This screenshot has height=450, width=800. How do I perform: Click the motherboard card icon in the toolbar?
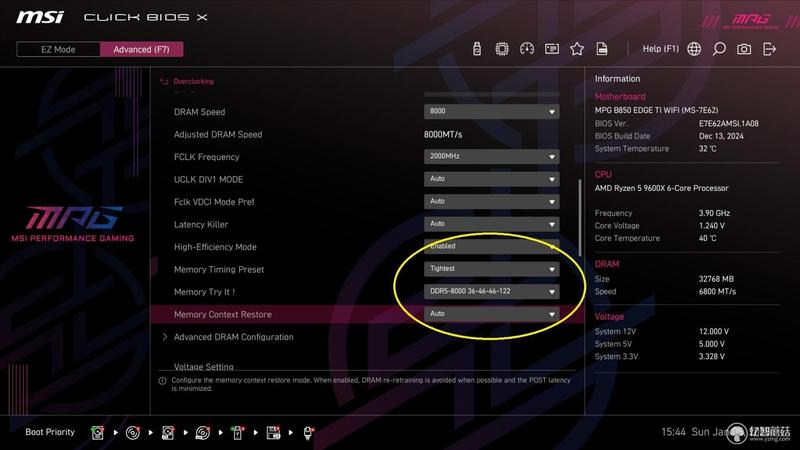pyautogui.click(x=552, y=49)
